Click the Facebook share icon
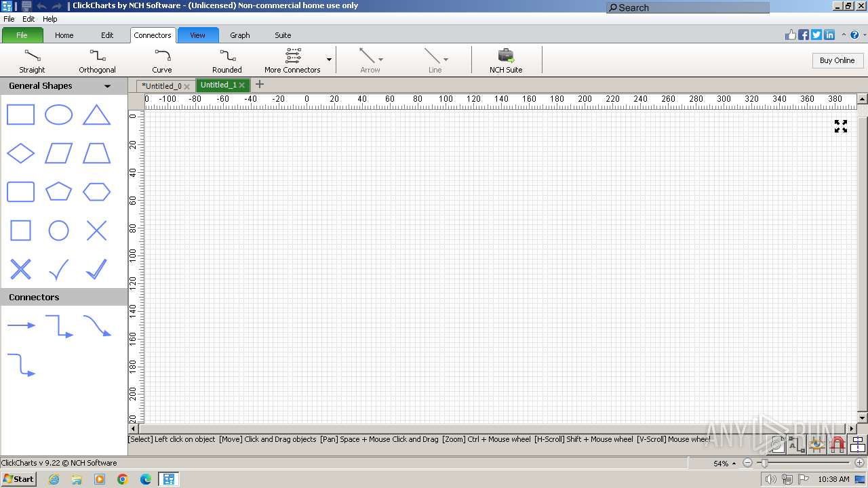Image resolution: width=868 pixels, height=488 pixels. click(x=804, y=35)
